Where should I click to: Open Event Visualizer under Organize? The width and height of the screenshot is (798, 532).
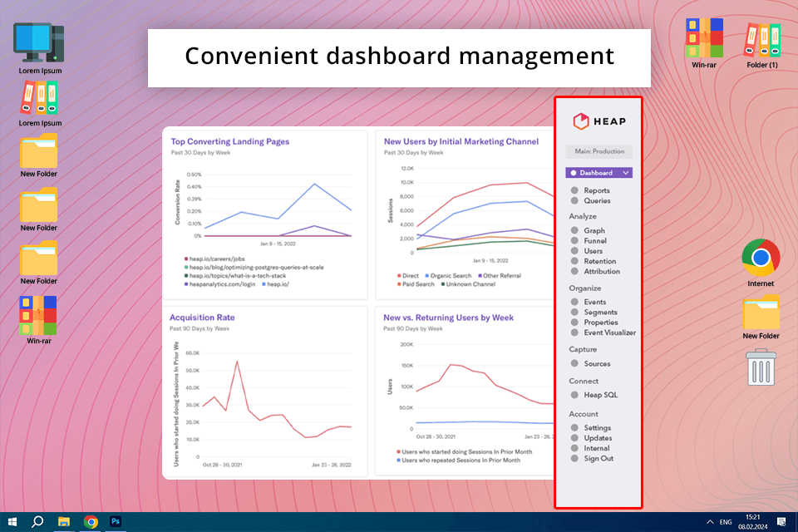[x=609, y=332]
